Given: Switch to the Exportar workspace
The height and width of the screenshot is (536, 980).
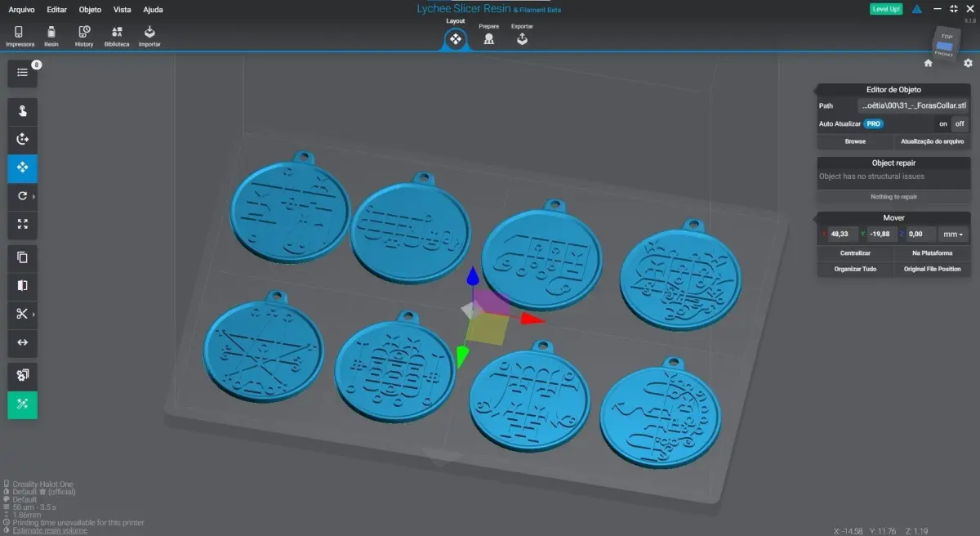Looking at the screenshot, I should [x=522, y=35].
